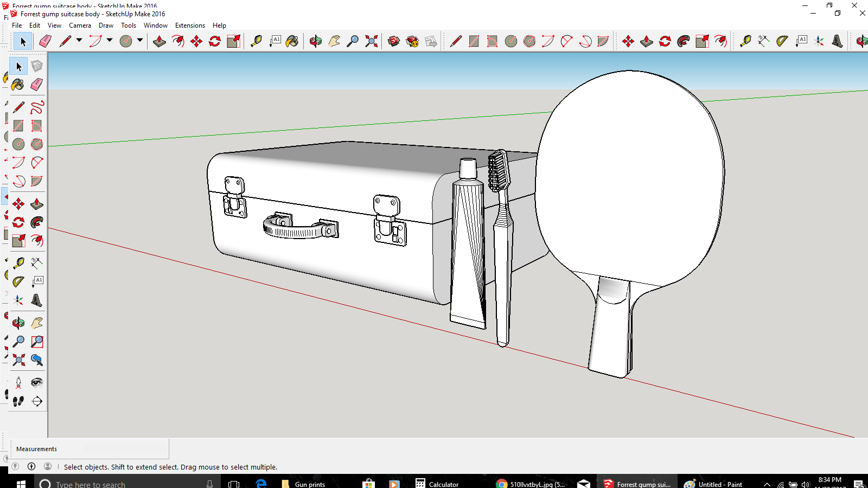This screenshot has width=868, height=488.
Task: Select Dimensions tool in the left tool palette
Action: coord(37,264)
